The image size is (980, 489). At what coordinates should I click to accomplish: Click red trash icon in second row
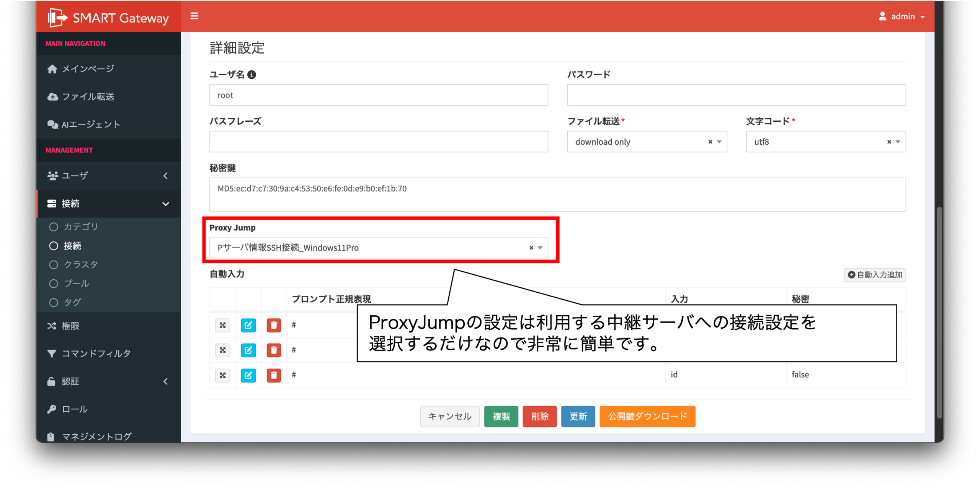click(x=273, y=350)
